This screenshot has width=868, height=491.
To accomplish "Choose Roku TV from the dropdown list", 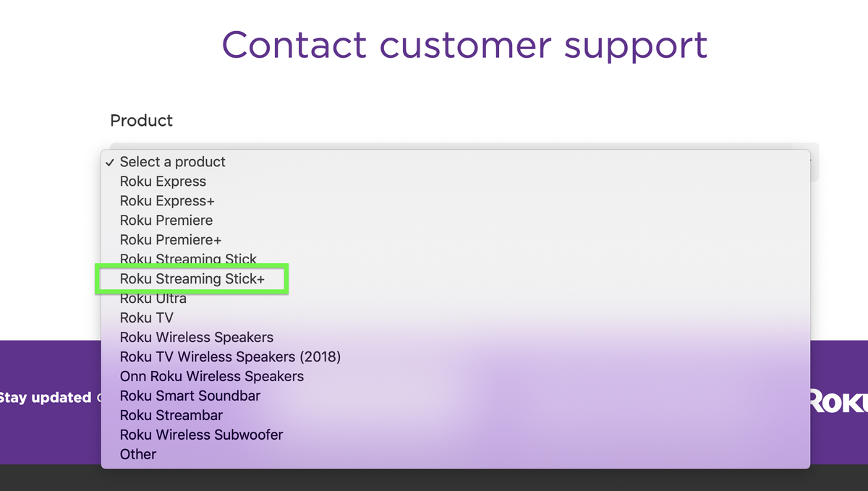I will (147, 317).
